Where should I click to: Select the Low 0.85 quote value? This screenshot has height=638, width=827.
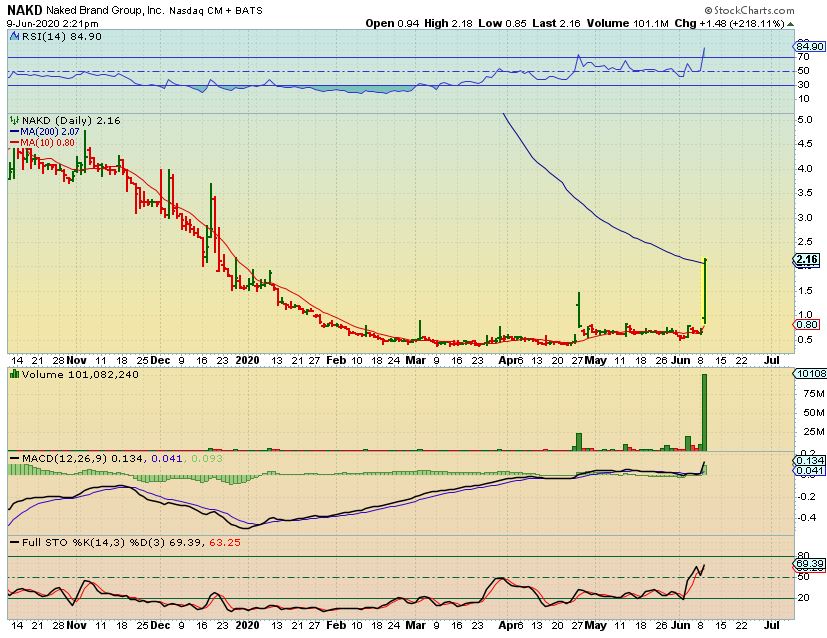[503, 23]
